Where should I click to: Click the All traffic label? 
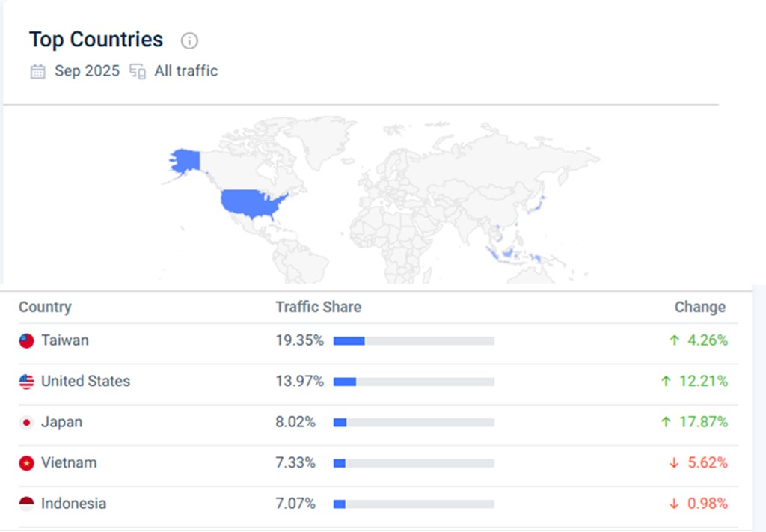point(186,71)
